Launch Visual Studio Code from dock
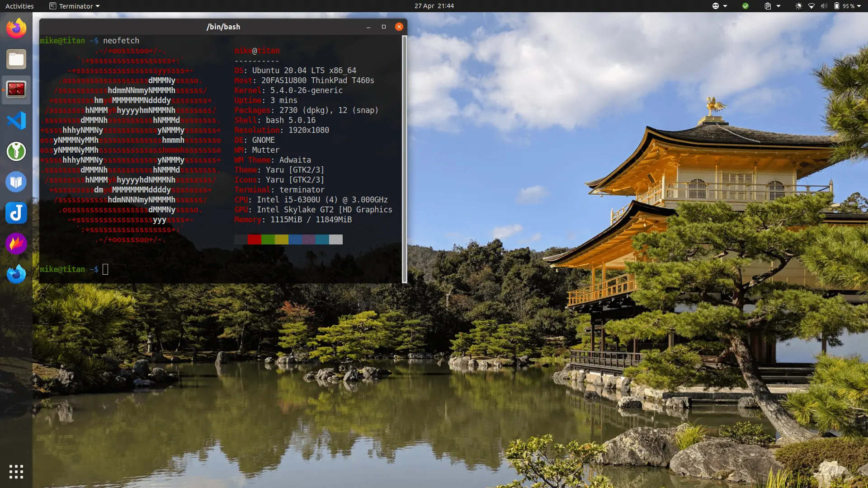 pyautogui.click(x=16, y=121)
